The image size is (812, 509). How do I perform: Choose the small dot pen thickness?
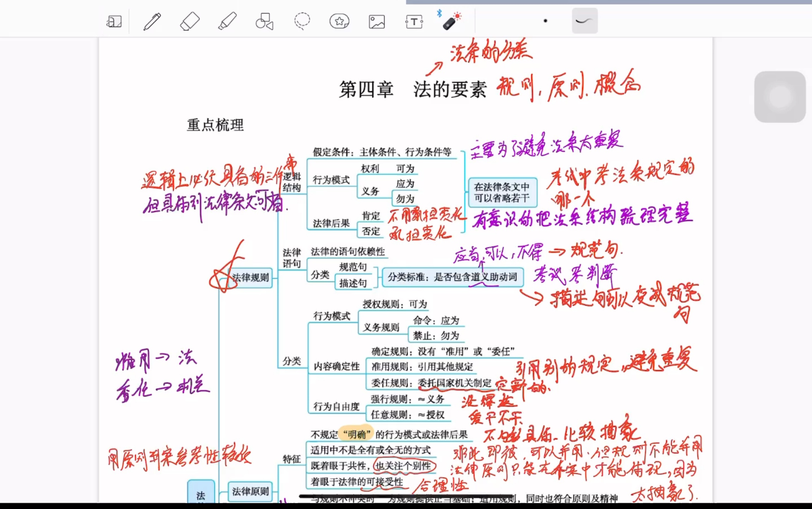coord(545,21)
